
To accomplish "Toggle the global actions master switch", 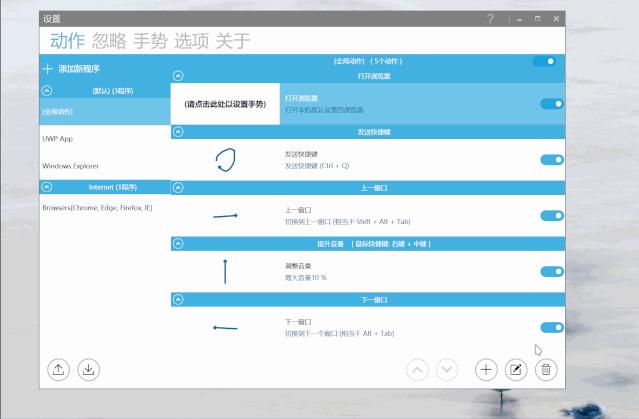I will pos(544,61).
